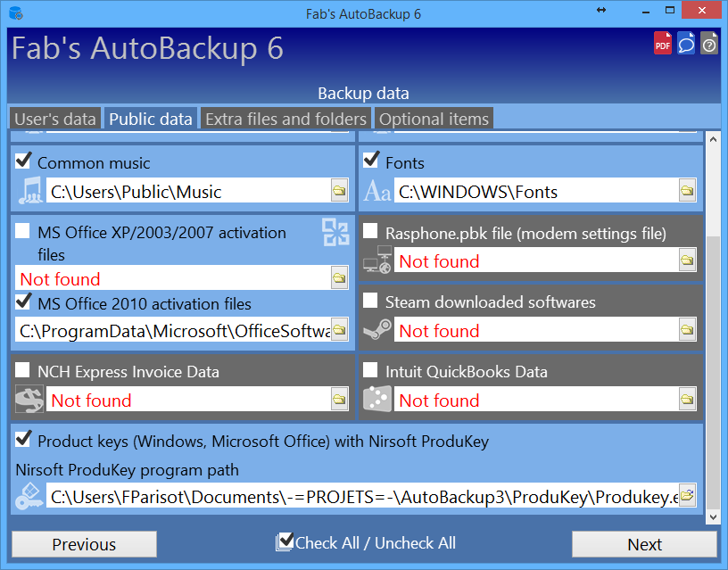Minimize the Fab's AutoBackup window
The image size is (728, 570).
[x=646, y=11]
